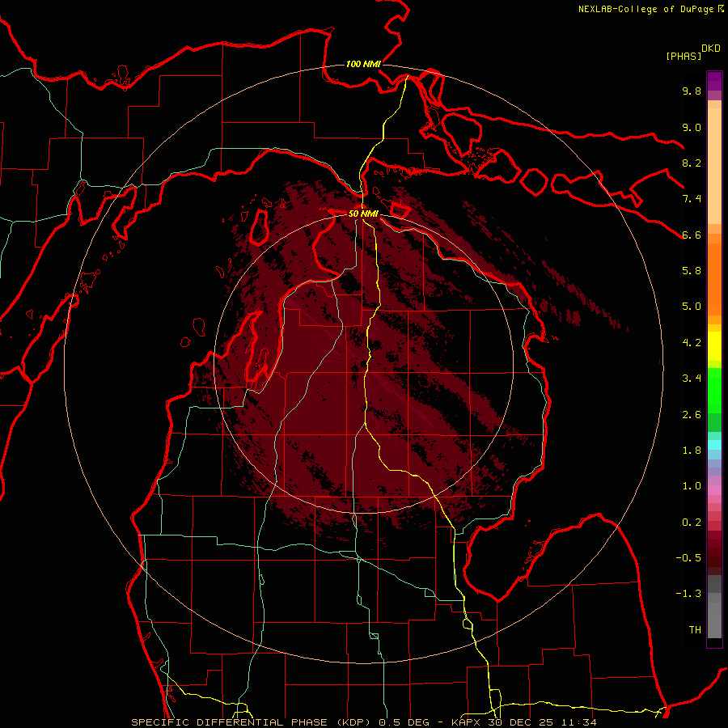Pick the gray band beside TH
The height and width of the screenshot is (728, 728).
point(714,620)
